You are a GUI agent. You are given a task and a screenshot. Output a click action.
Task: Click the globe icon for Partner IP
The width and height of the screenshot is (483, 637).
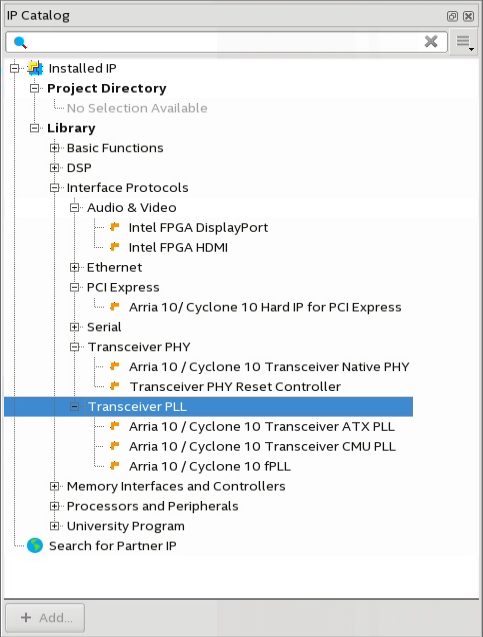pyautogui.click(x=35, y=546)
